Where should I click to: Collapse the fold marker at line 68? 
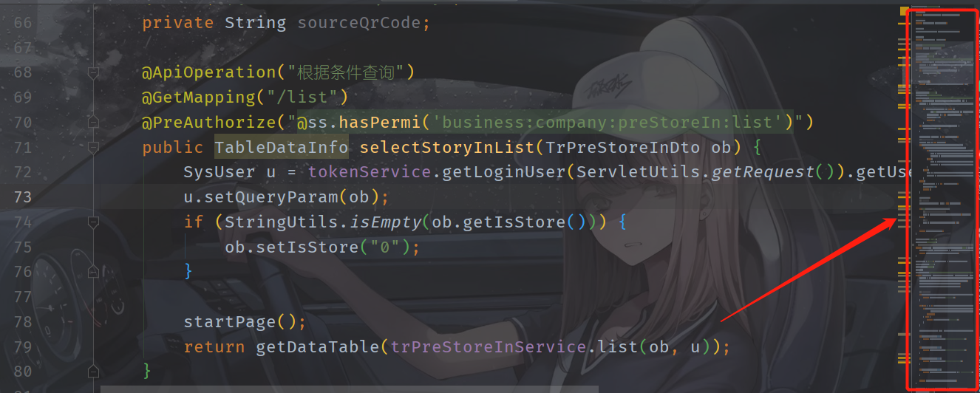tap(93, 72)
